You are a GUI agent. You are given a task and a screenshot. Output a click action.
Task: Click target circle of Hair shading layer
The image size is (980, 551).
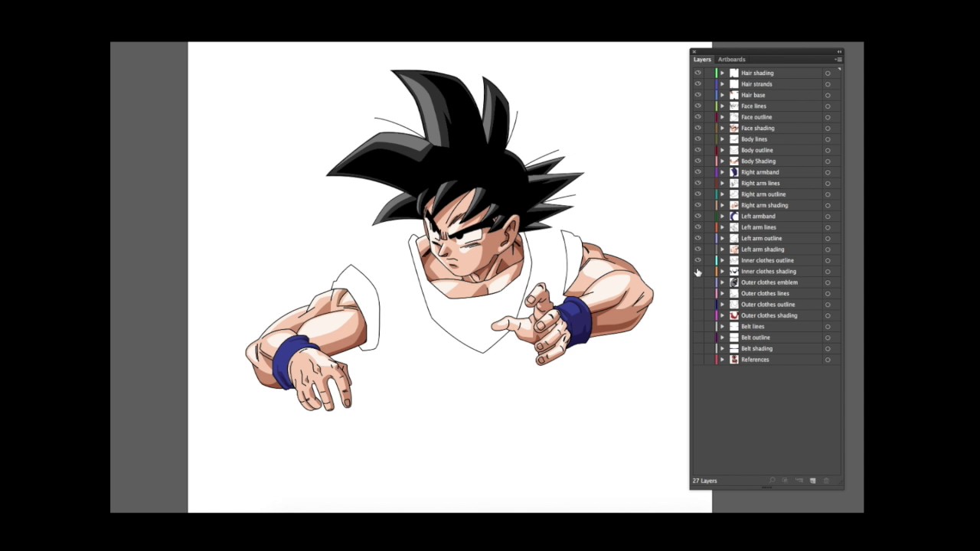click(x=828, y=73)
